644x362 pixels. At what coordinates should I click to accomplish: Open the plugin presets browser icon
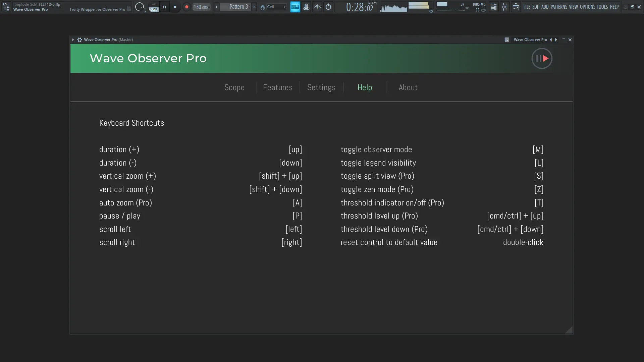pyautogui.click(x=506, y=40)
